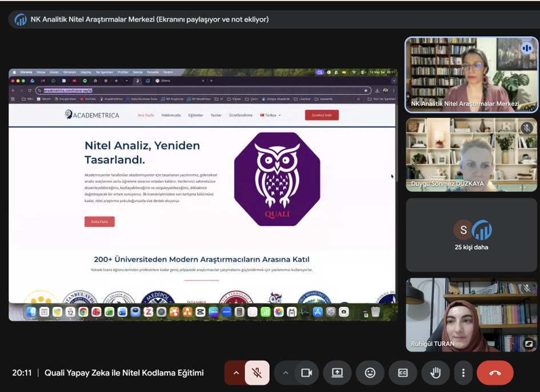
Task: Click Chrome's back arrow in shared window
Action: 13,91
